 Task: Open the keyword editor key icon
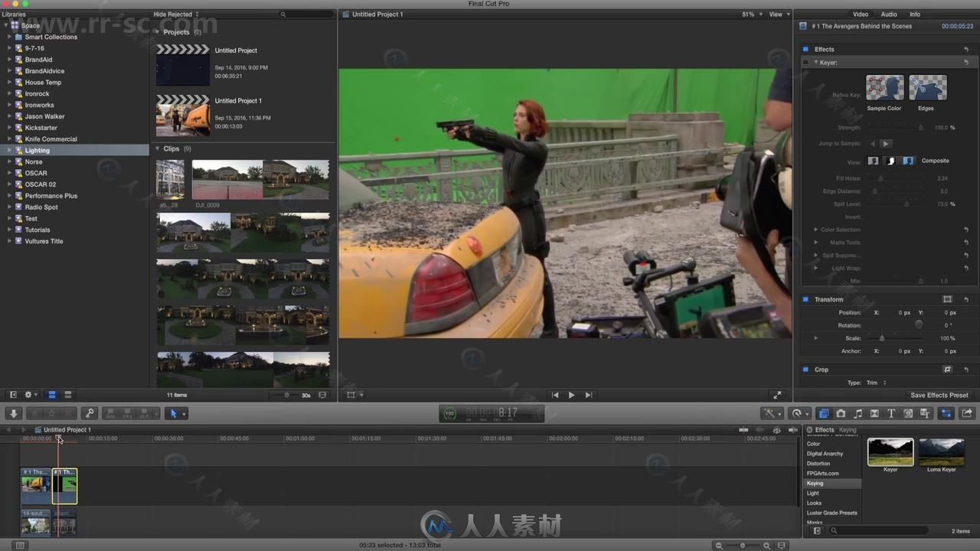click(90, 413)
